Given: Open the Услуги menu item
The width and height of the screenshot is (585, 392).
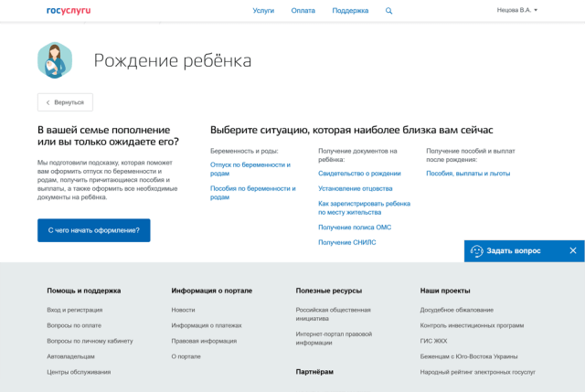Looking at the screenshot, I should click(x=263, y=10).
